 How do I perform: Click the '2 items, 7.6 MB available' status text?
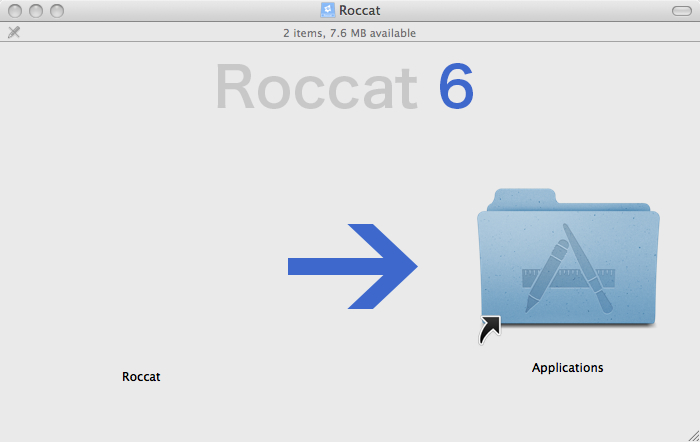pos(350,33)
